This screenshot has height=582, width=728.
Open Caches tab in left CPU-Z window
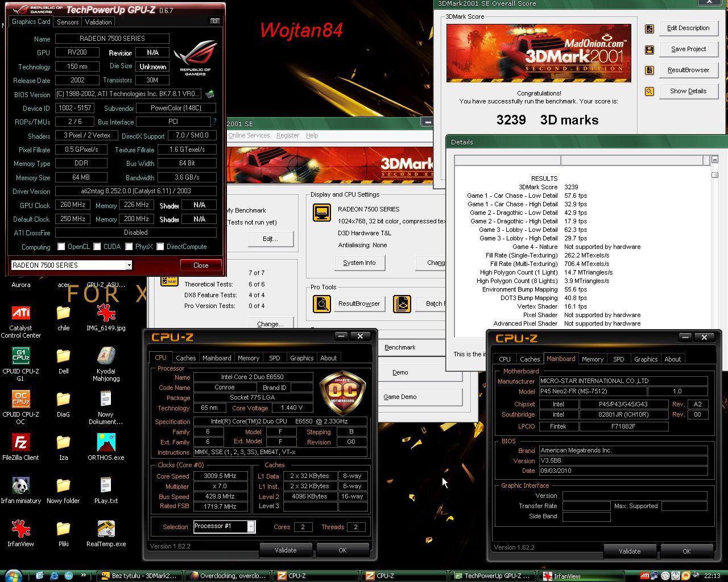point(185,358)
